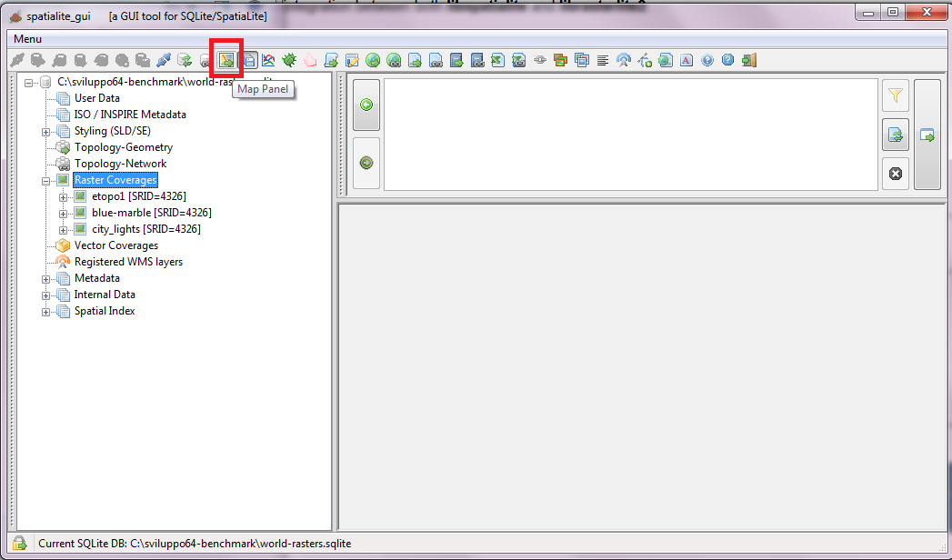Click the round blue question-mark help icon
The image size is (952, 560).
click(x=707, y=60)
